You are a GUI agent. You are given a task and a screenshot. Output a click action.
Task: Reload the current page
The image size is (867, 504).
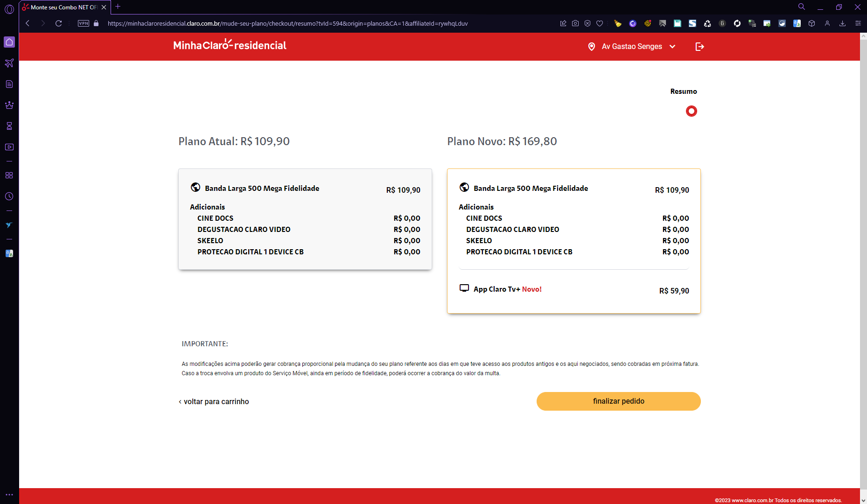tap(59, 23)
